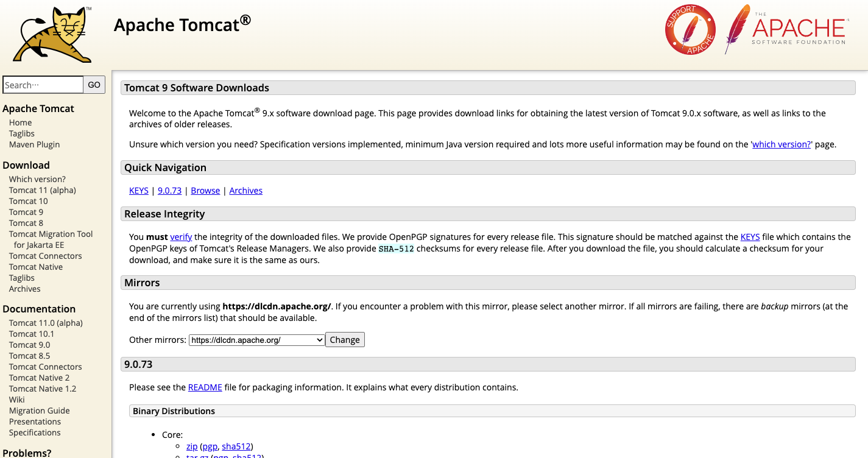Go to Tomcat 8 download page

(26, 223)
